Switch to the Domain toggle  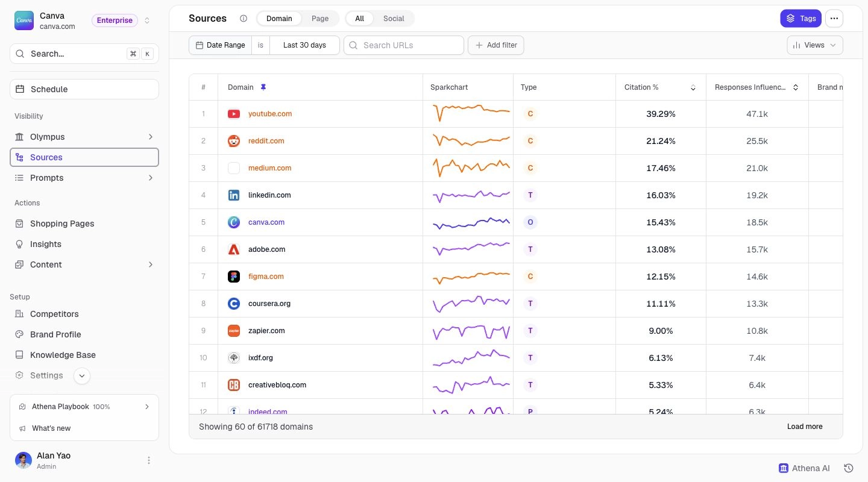coord(279,19)
